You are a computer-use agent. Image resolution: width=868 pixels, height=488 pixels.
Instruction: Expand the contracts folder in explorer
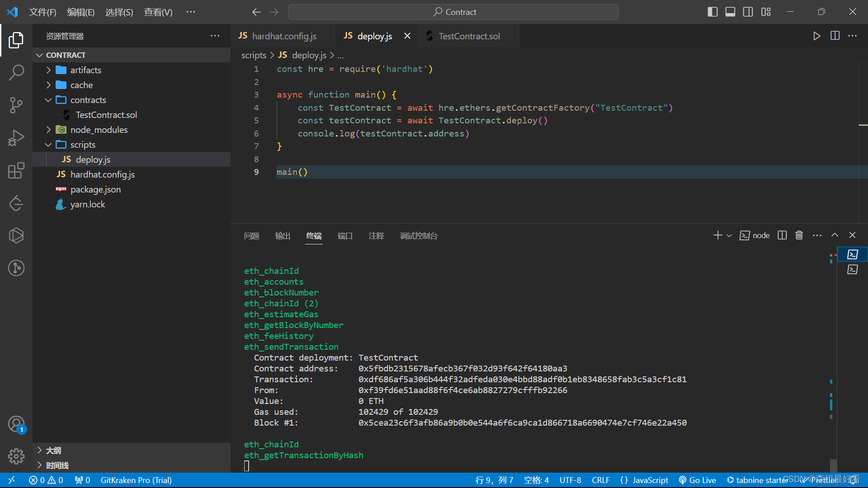click(x=50, y=99)
